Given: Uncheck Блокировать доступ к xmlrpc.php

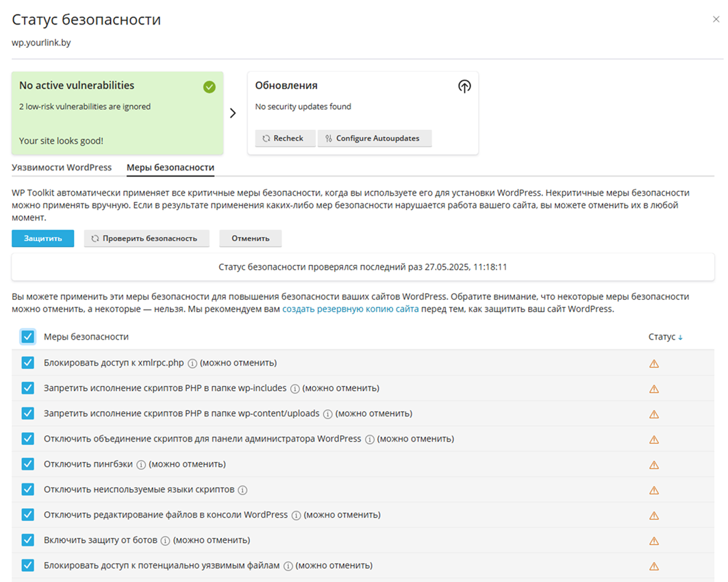Looking at the screenshot, I should (x=28, y=362).
